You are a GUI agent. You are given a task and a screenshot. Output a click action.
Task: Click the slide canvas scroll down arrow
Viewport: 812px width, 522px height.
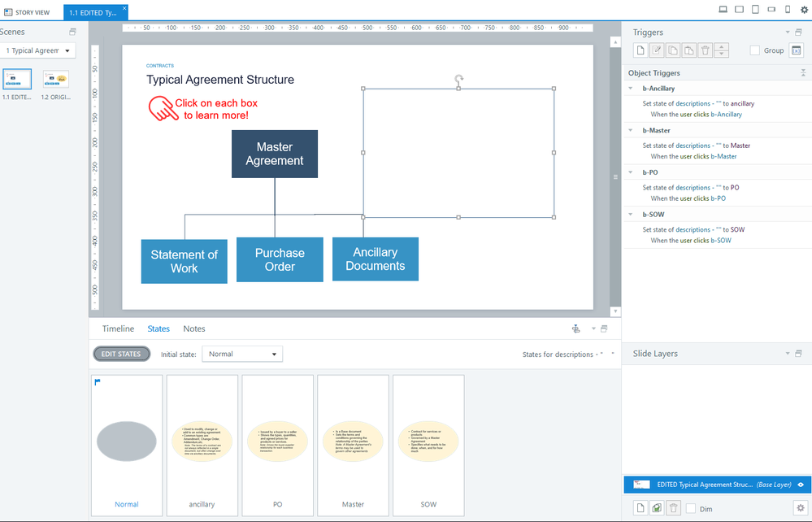(615, 311)
